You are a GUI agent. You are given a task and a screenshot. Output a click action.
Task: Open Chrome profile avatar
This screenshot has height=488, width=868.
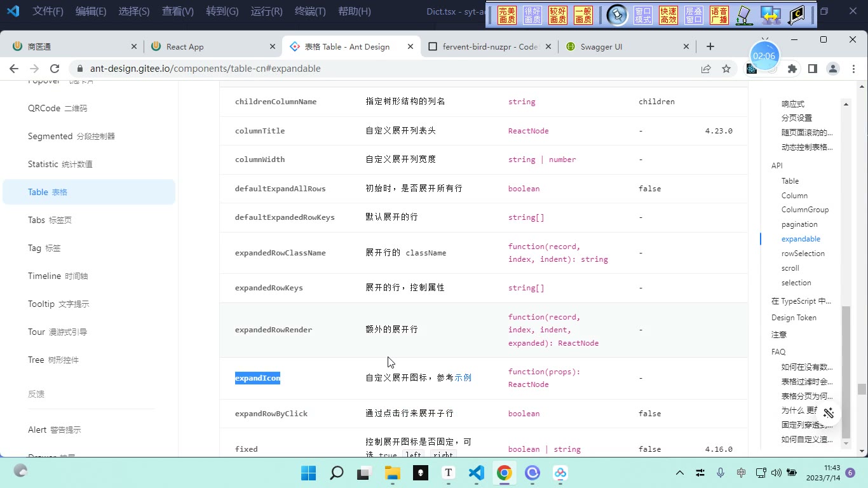(833, 69)
